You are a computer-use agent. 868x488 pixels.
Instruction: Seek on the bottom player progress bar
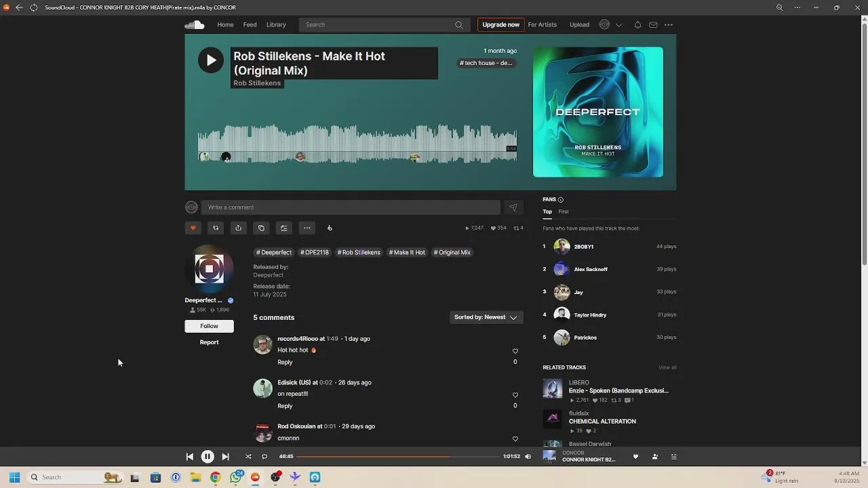coord(398,457)
